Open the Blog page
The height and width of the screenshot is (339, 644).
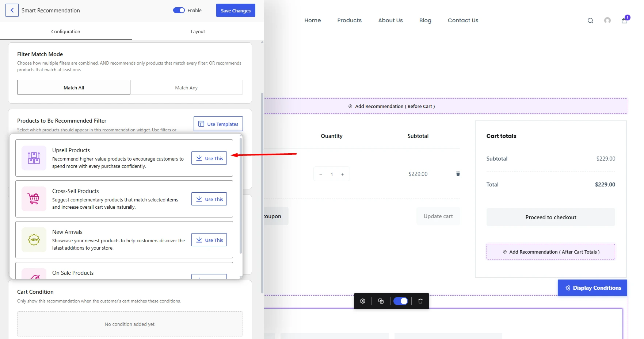(x=425, y=20)
